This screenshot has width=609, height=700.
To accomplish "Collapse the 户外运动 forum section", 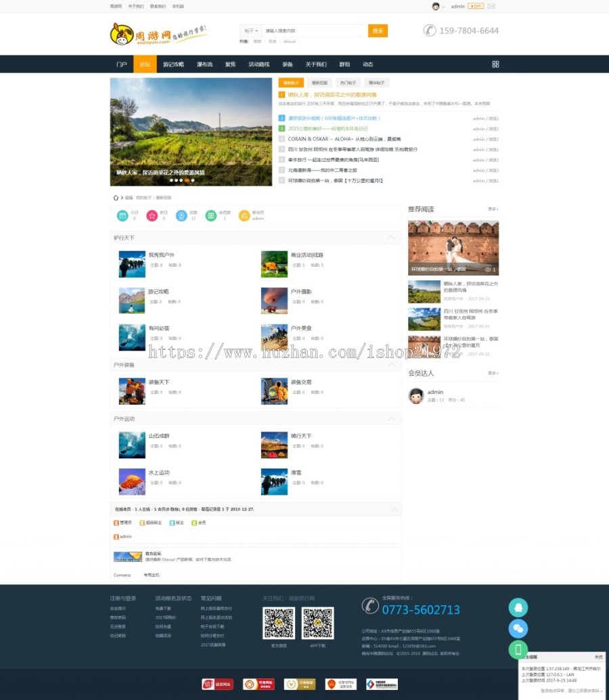I will click(x=391, y=418).
